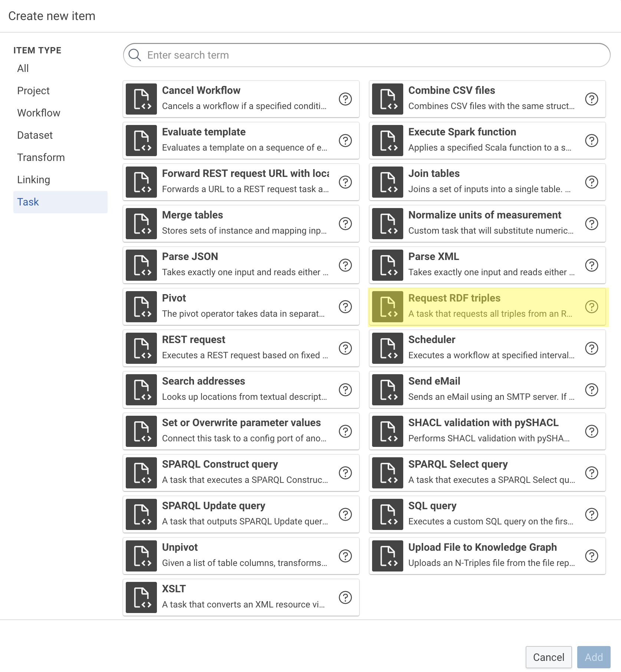Select the Pivot task icon
The height and width of the screenshot is (672, 621).
point(141,306)
